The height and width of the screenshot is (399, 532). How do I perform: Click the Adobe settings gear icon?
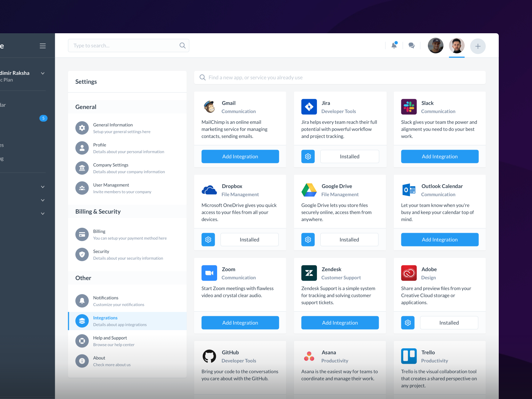[408, 323]
